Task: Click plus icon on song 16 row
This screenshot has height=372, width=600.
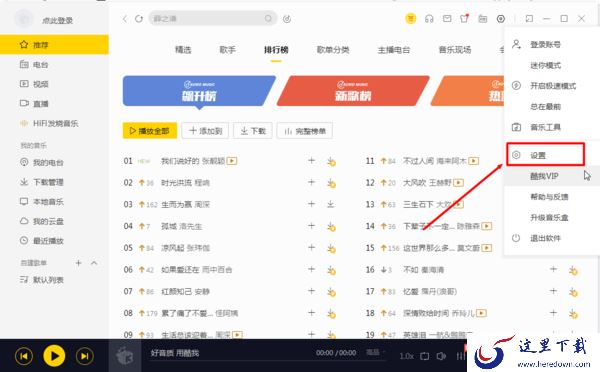Action: pyautogui.click(x=553, y=269)
